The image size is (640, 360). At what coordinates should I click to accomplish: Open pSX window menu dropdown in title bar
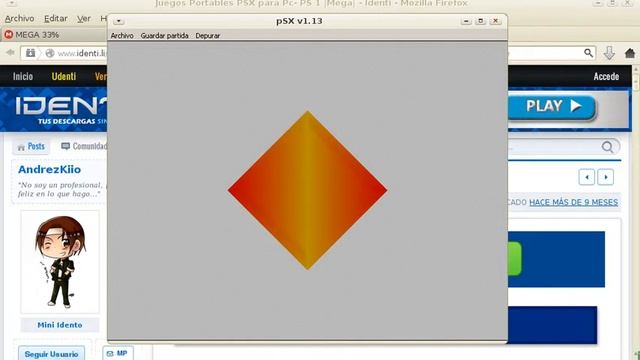[x=118, y=21]
